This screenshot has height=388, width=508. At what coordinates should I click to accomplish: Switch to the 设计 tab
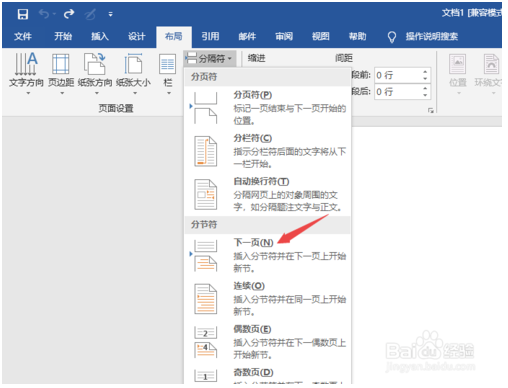(137, 36)
